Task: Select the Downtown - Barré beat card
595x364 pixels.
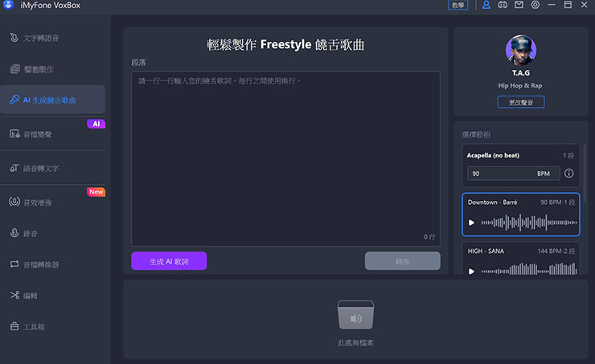Action: pyautogui.click(x=521, y=215)
